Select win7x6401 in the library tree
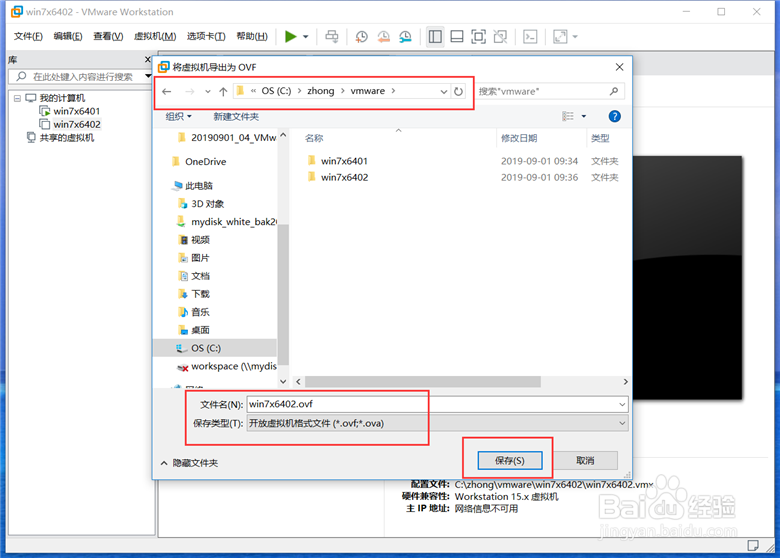The height and width of the screenshot is (558, 780). [77, 111]
